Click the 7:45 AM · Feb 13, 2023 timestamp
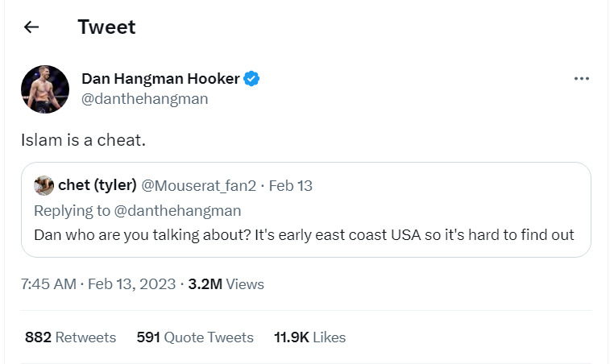This screenshot has width=614, height=364. click(98, 284)
